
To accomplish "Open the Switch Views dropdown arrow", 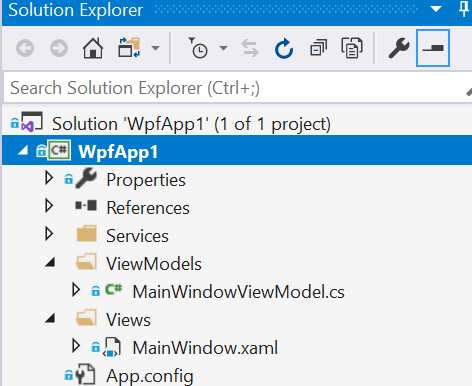I will (155, 48).
